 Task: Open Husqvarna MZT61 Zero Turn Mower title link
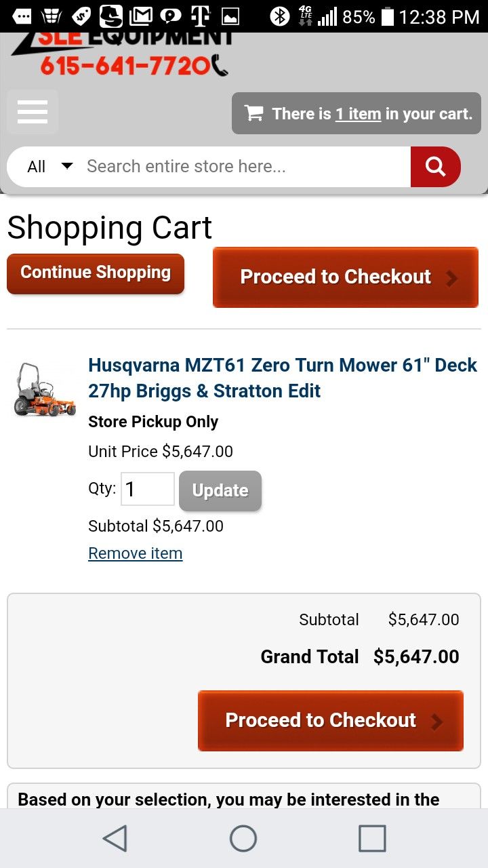pyautogui.click(x=283, y=378)
